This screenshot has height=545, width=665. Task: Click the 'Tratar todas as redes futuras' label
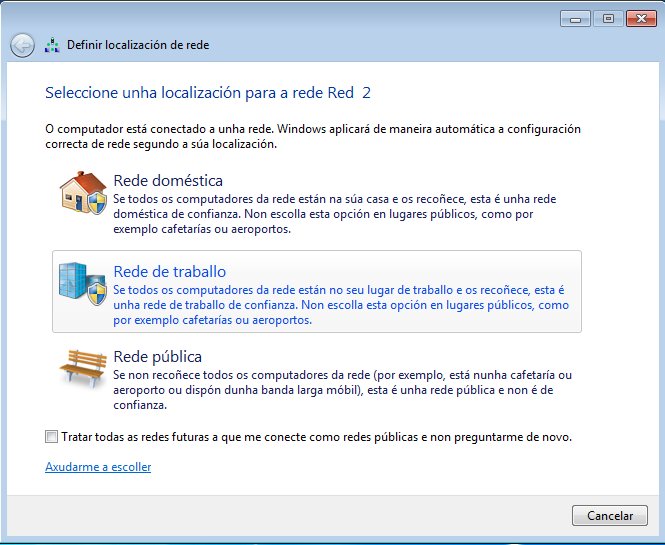point(316,437)
